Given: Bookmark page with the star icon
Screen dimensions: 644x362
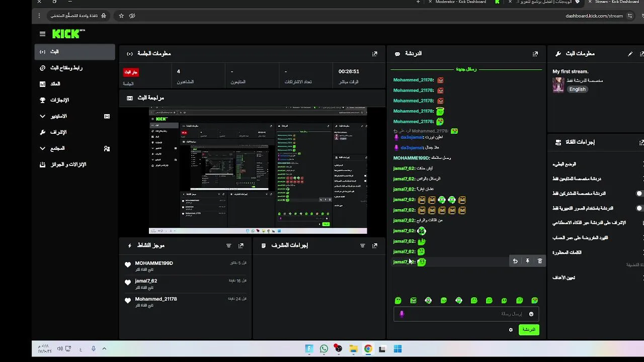Looking at the screenshot, I should click(121, 16).
